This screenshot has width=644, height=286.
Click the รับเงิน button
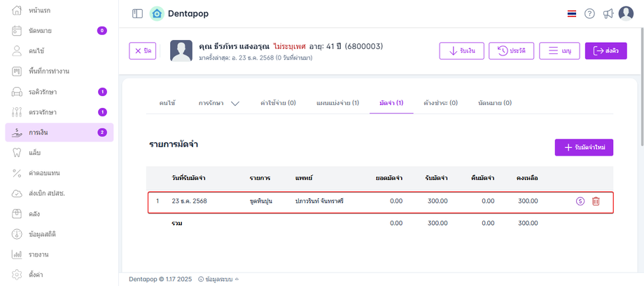pyautogui.click(x=461, y=51)
